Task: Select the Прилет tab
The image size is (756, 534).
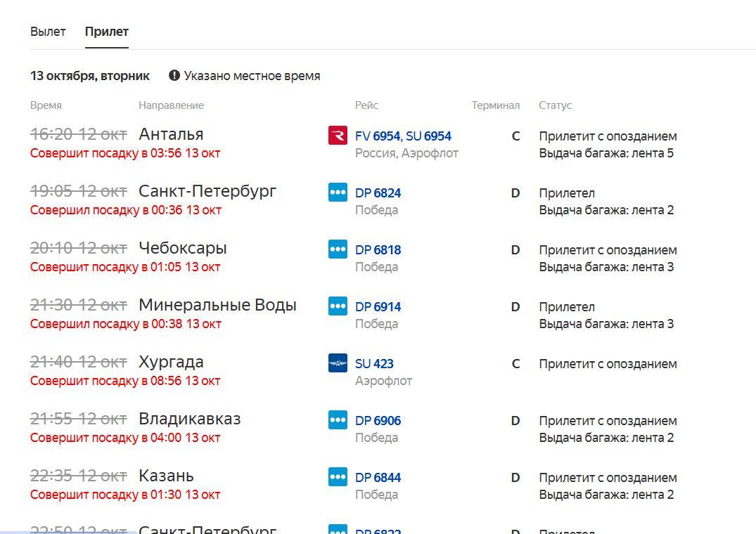Action: pos(107,32)
